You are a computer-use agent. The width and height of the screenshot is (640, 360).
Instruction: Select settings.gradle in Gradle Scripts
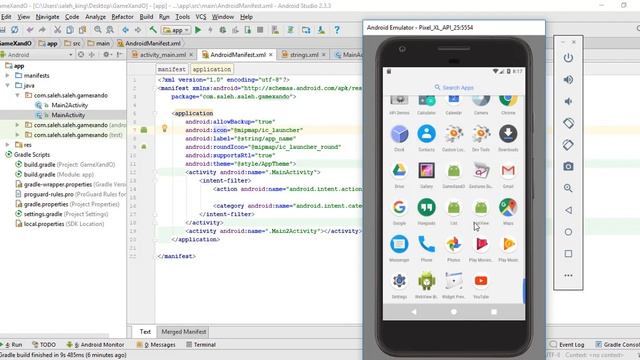tap(43, 214)
